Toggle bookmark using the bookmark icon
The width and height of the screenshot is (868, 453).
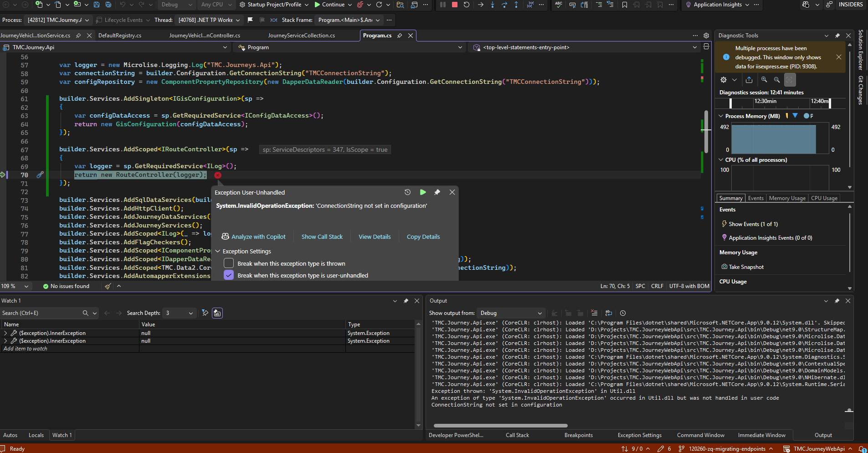[625, 5]
